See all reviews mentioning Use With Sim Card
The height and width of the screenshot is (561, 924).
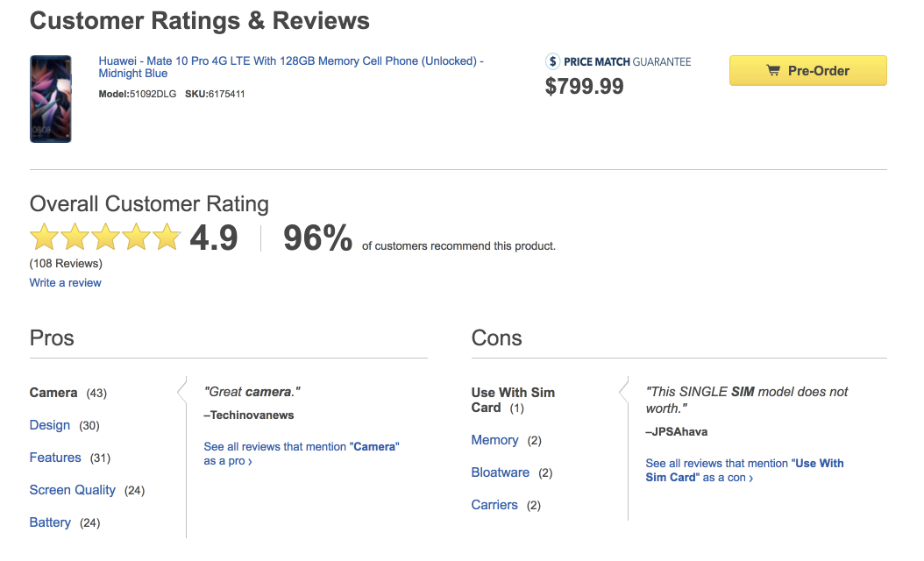click(743, 470)
